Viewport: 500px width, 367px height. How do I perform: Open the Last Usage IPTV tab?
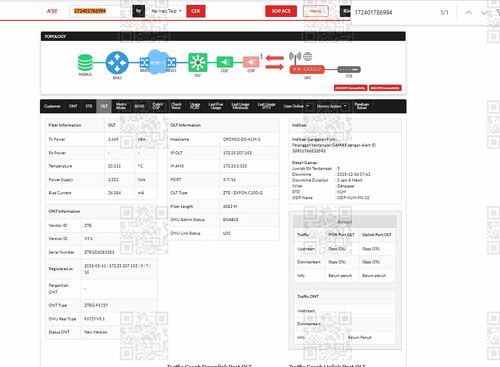point(266,106)
